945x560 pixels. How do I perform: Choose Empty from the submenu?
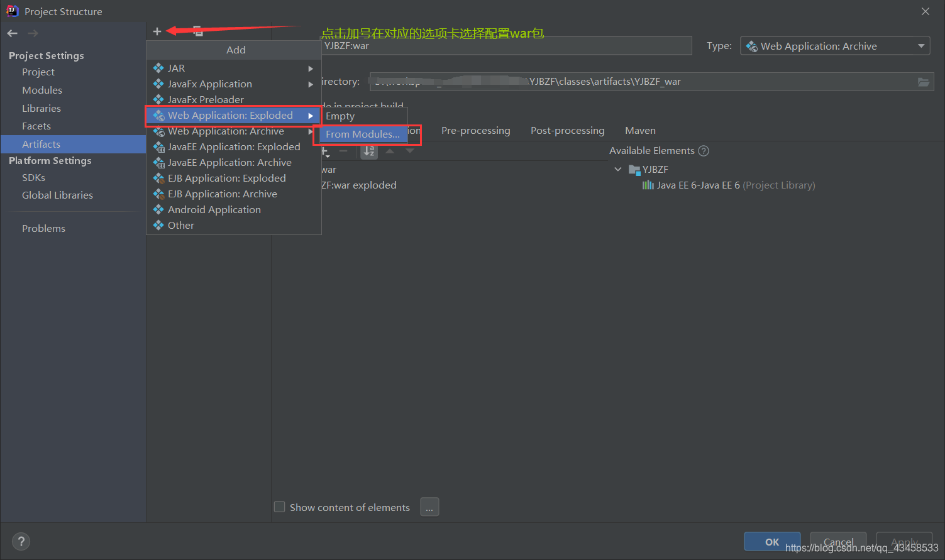click(364, 116)
